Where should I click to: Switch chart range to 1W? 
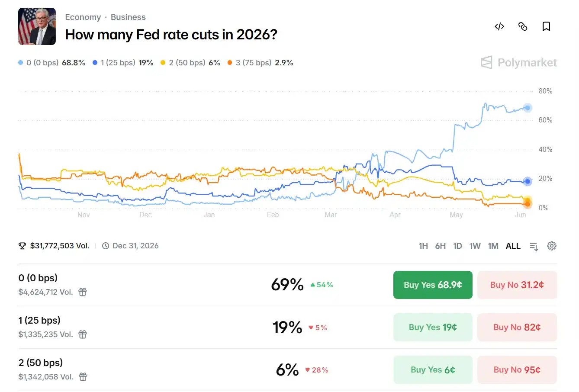[x=475, y=246]
